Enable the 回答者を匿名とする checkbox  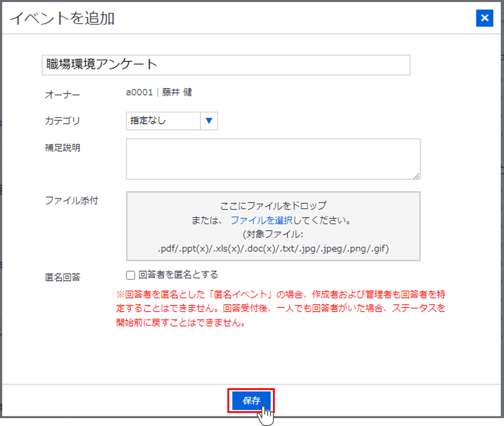tap(131, 275)
